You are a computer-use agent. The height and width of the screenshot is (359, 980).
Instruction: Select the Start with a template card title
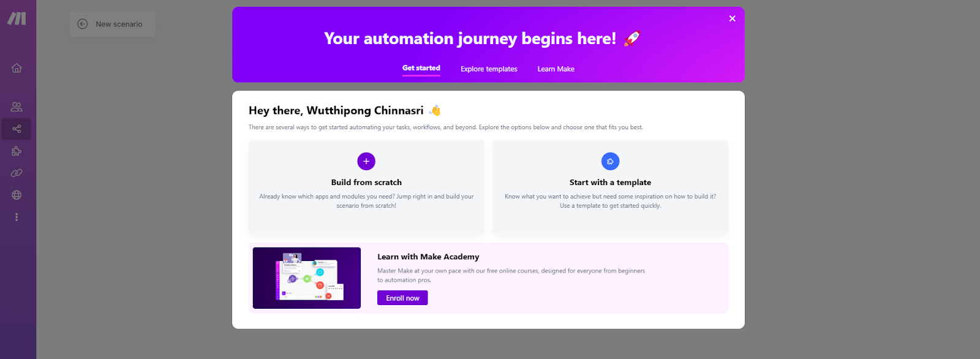pyautogui.click(x=610, y=183)
